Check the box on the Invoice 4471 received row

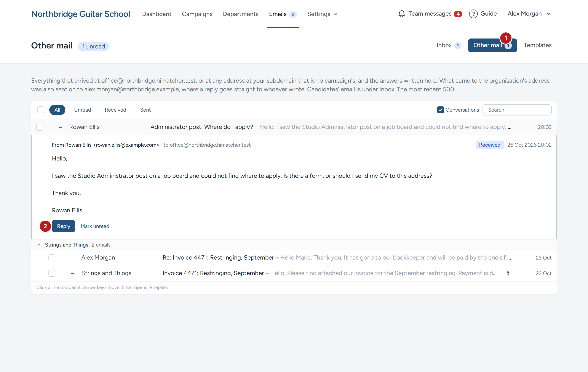pyautogui.click(x=52, y=273)
